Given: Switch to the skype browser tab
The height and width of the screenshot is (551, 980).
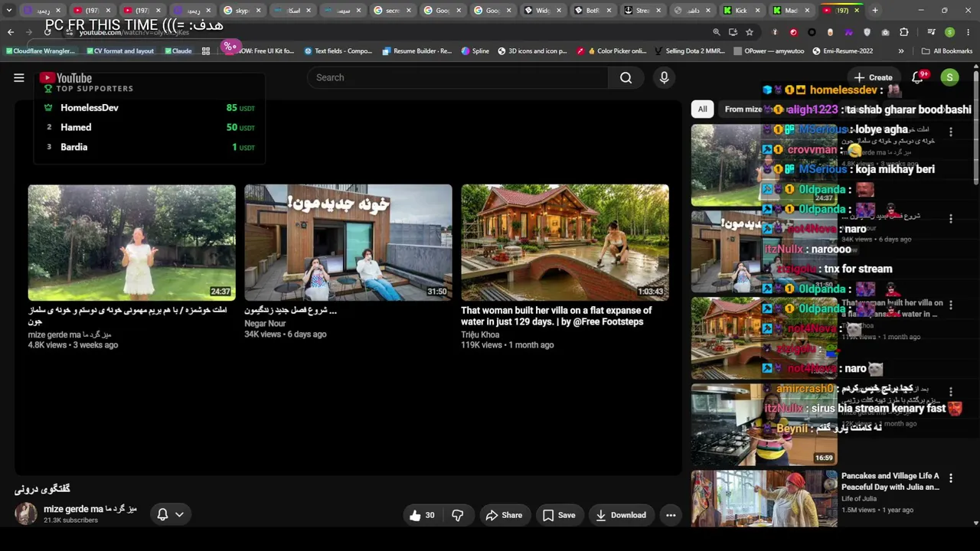Looking at the screenshot, I should pos(243,11).
